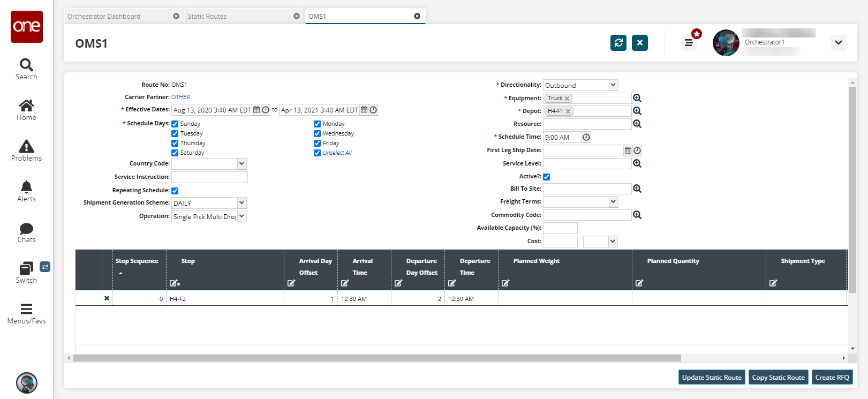This screenshot has width=868, height=399.
Task: Click the Unselect All link
Action: [x=337, y=153]
